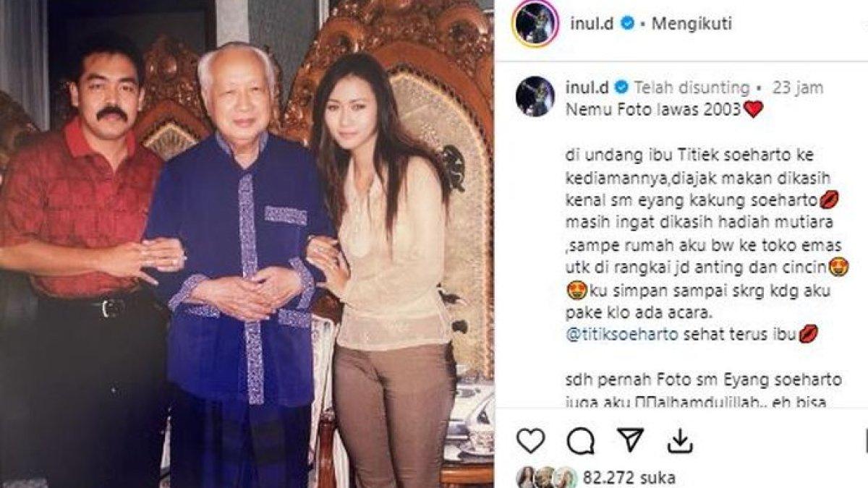Like the post with the heart icon
The image size is (868, 488).
coord(531,440)
